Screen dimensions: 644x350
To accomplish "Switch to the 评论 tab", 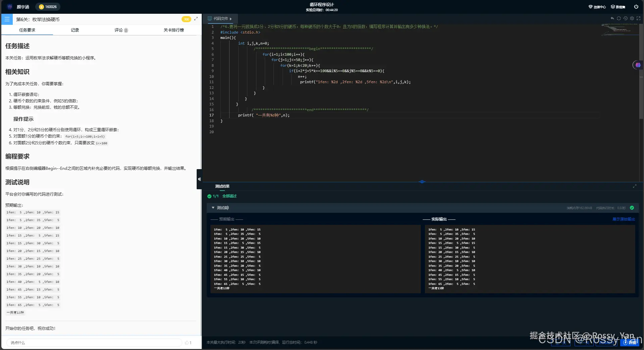I will [x=121, y=30].
